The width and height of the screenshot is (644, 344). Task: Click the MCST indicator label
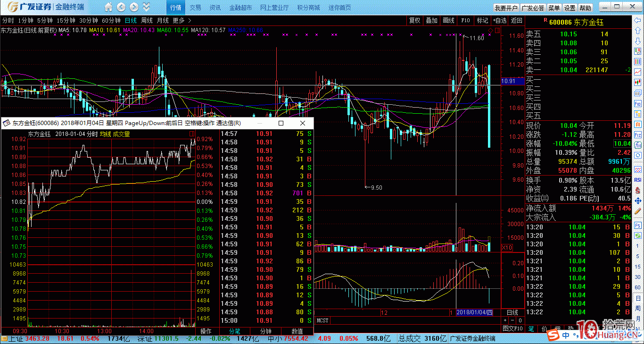pos(323,320)
